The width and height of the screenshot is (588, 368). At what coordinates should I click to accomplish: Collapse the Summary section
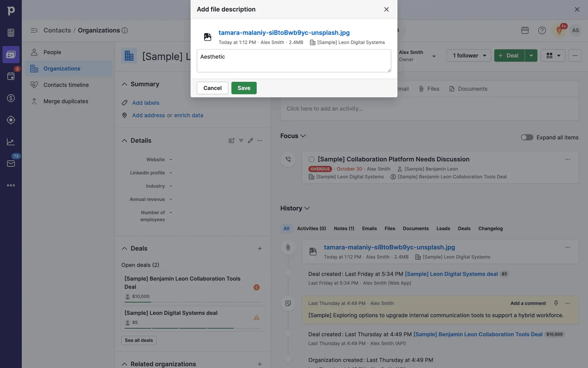tap(124, 84)
